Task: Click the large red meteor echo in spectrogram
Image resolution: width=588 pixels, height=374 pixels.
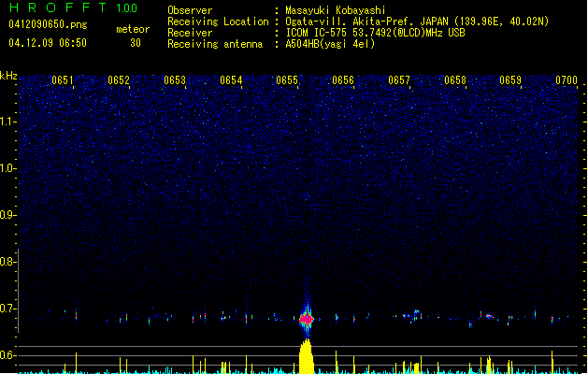Action: (307, 319)
